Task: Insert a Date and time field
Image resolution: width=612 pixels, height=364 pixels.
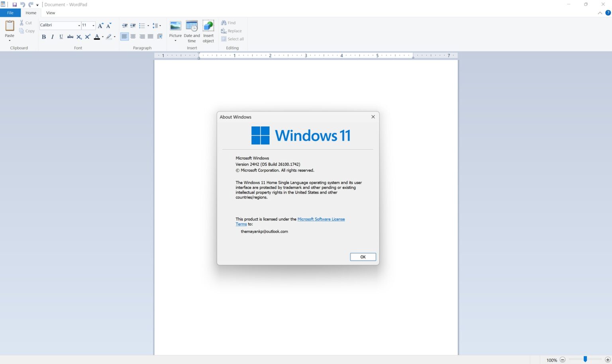Action: pos(192,31)
